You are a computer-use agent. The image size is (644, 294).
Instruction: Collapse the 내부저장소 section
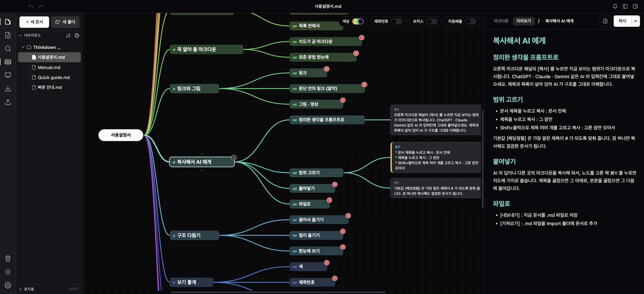[x=20, y=35]
